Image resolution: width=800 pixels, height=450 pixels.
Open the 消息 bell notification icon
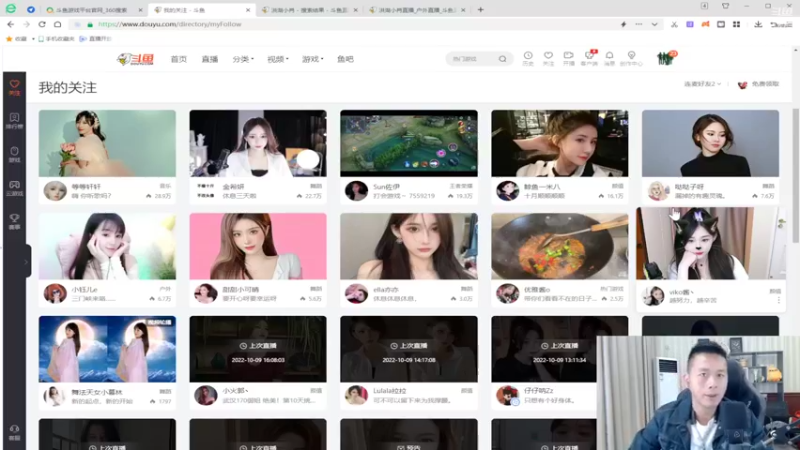[x=609, y=59]
